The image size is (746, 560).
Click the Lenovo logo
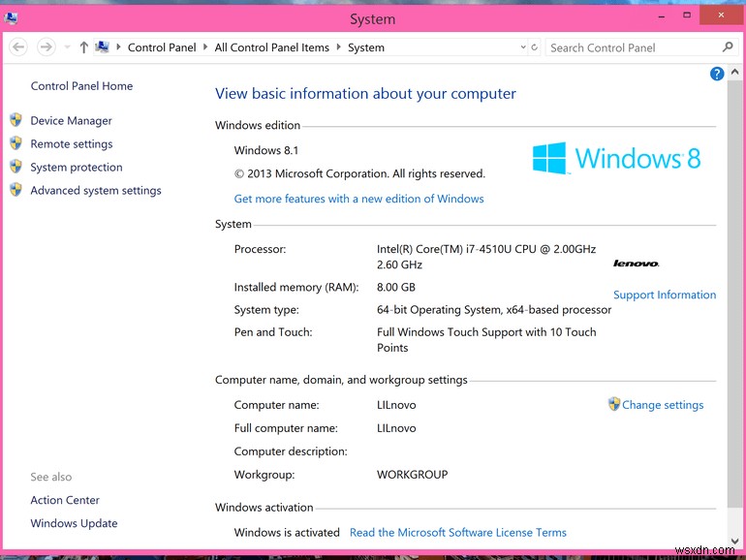pyautogui.click(x=637, y=264)
